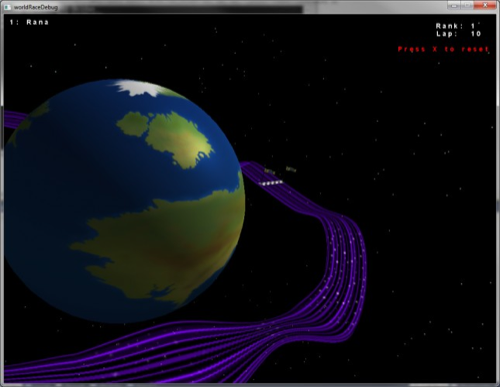
Task: Click the 'Lap: 10' readout
Action: coord(458,34)
